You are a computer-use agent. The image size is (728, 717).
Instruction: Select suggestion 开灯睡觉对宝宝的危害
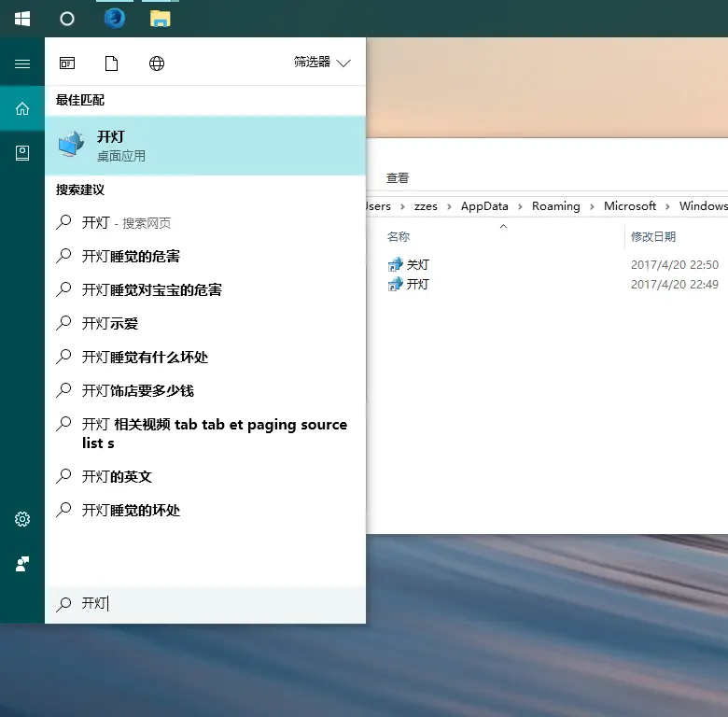(205, 289)
